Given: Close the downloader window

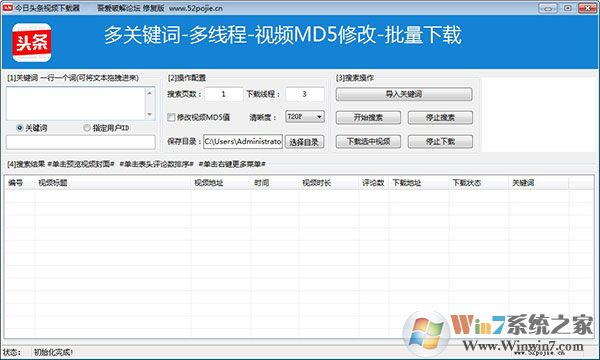Looking at the screenshot, I should [x=587, y=8].
